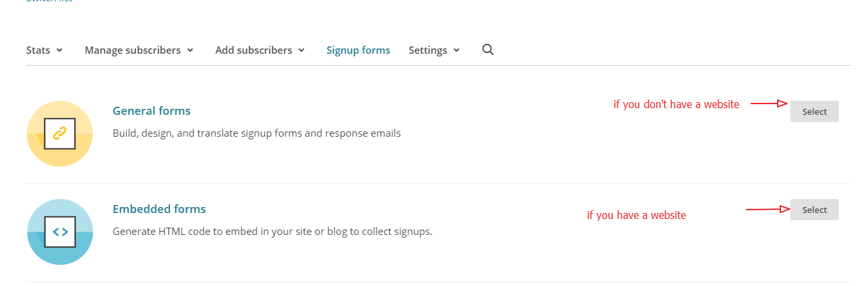
Task: Click the Embedded forms code brackets icon
Action: [x=60, y=232]
